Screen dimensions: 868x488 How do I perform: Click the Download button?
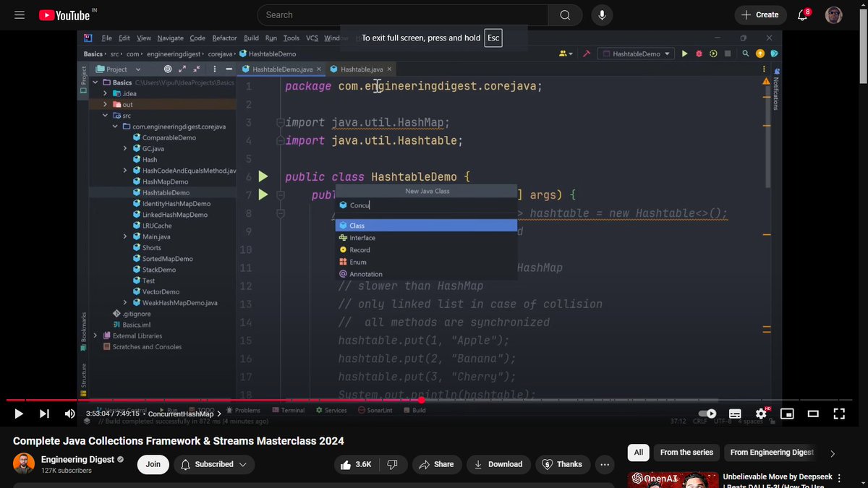pyautogui.click(x=498, y=464)
